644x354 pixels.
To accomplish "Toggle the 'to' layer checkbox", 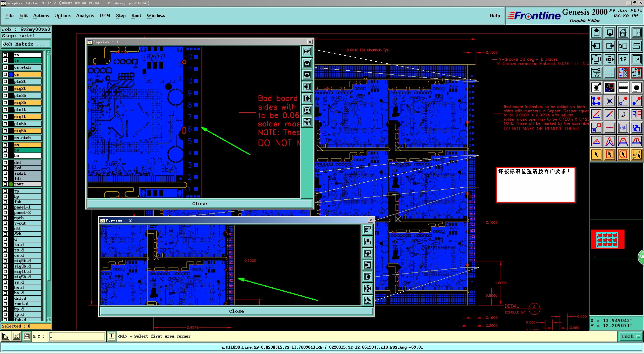I will tap(5, 55).
